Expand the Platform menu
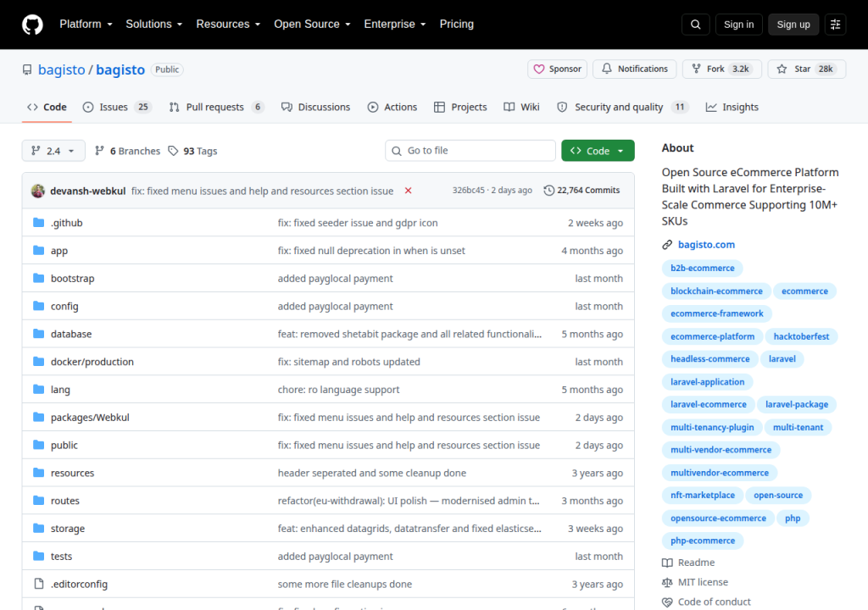The image size is (868, 610). tap(86, 25)
